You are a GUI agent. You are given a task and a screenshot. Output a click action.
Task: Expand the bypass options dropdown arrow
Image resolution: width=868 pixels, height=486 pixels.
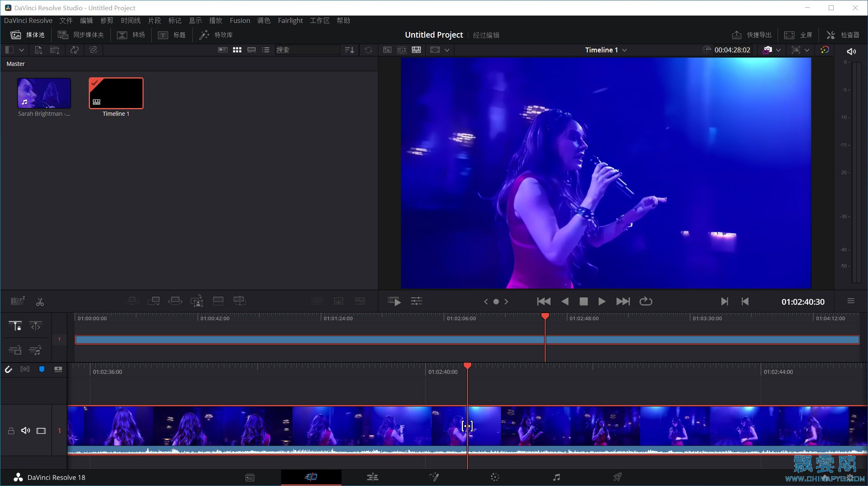coord(807,50)
